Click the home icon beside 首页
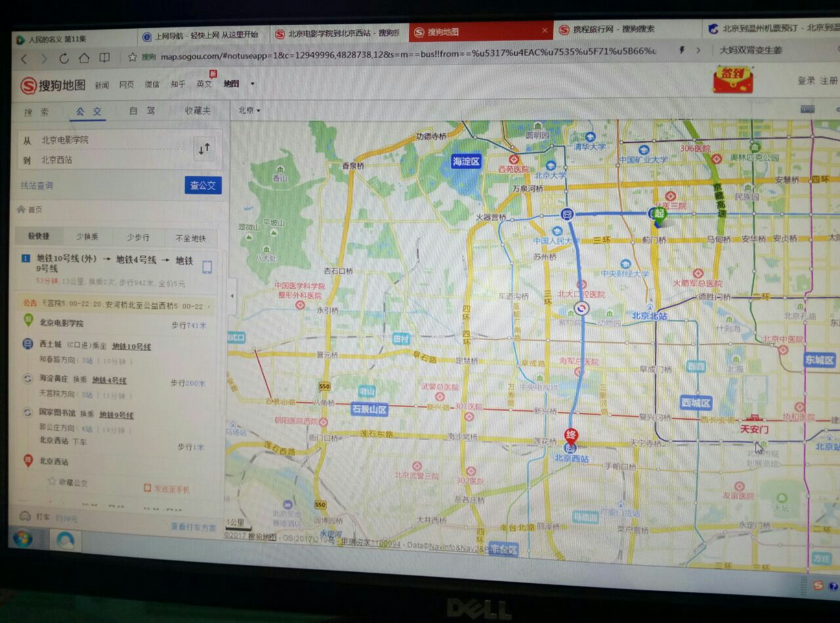840x623 pixels. point(20,209)
